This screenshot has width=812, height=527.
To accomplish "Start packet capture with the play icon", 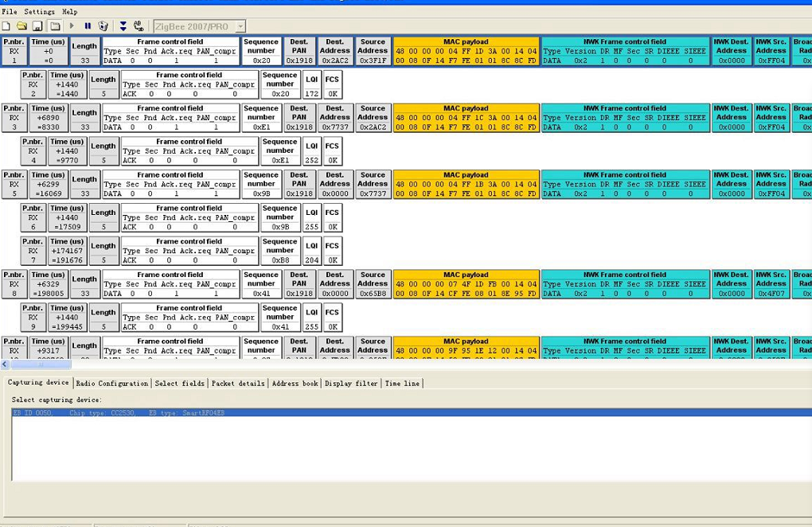I will click(72, 25).
